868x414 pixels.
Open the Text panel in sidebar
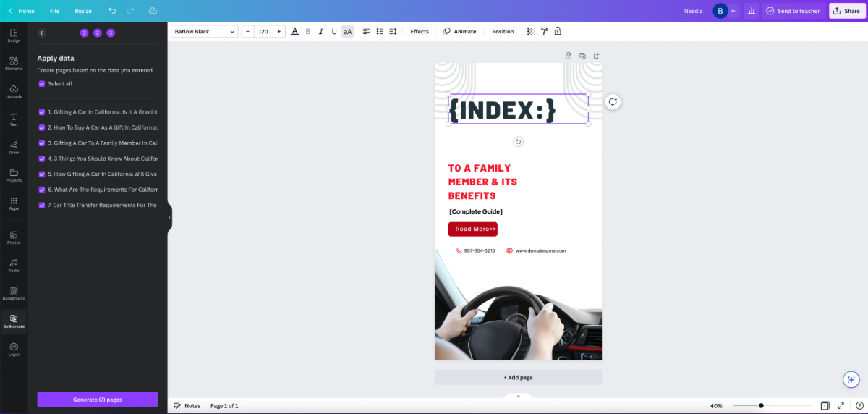(14, 120)
